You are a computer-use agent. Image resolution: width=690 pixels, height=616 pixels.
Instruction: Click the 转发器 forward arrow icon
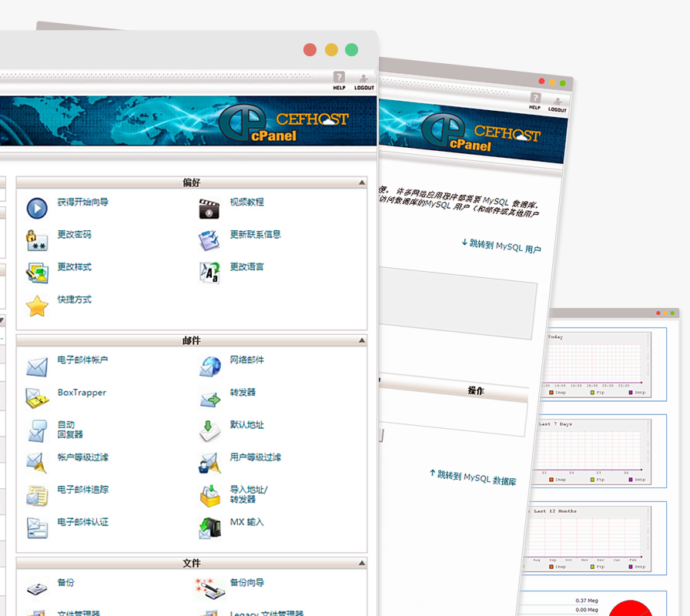click(x=210, y=400)
